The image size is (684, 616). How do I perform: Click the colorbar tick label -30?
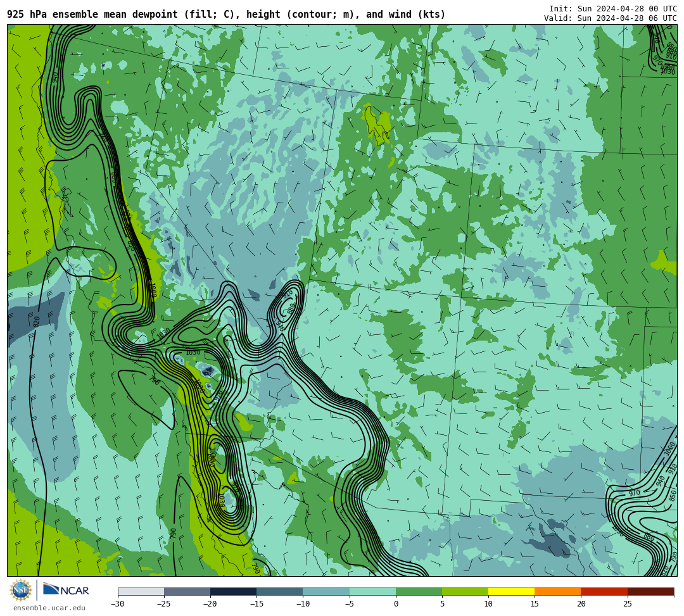(118, 604)
